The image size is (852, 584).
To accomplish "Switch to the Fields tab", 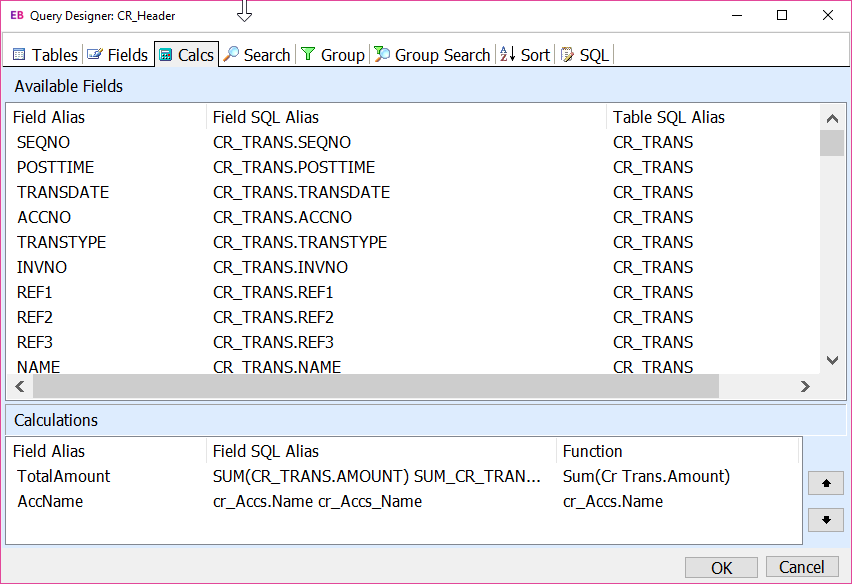I will tap(117, 55).
